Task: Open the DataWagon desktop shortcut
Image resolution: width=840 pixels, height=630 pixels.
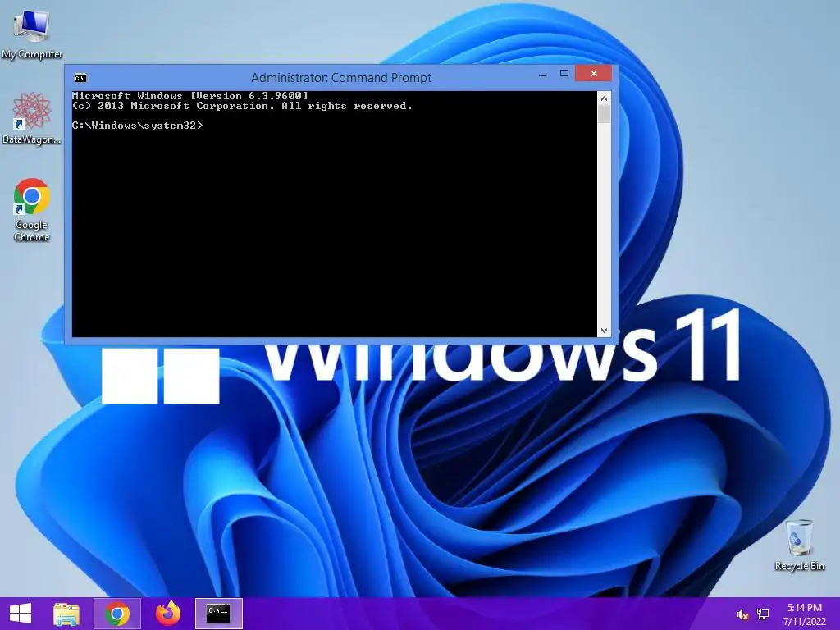Action: pos(32,118)
